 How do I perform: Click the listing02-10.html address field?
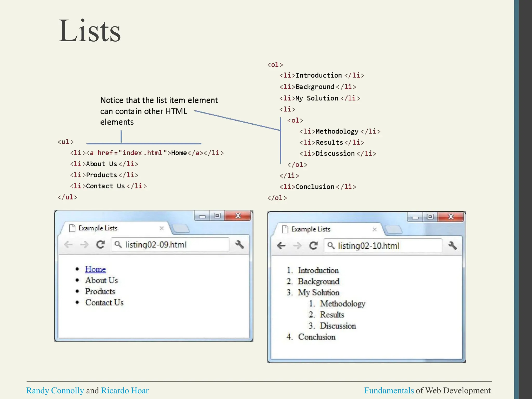point(383,246)
